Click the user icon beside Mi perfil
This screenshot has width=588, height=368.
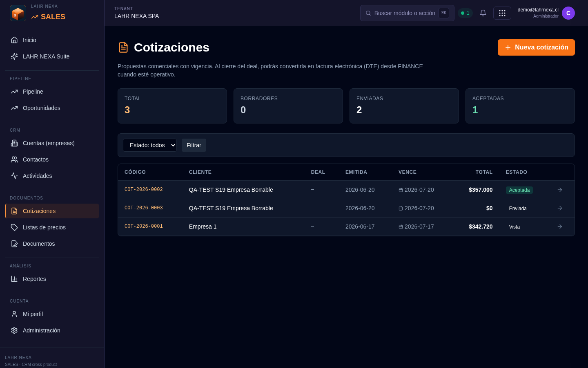click(x=14, y=314)
